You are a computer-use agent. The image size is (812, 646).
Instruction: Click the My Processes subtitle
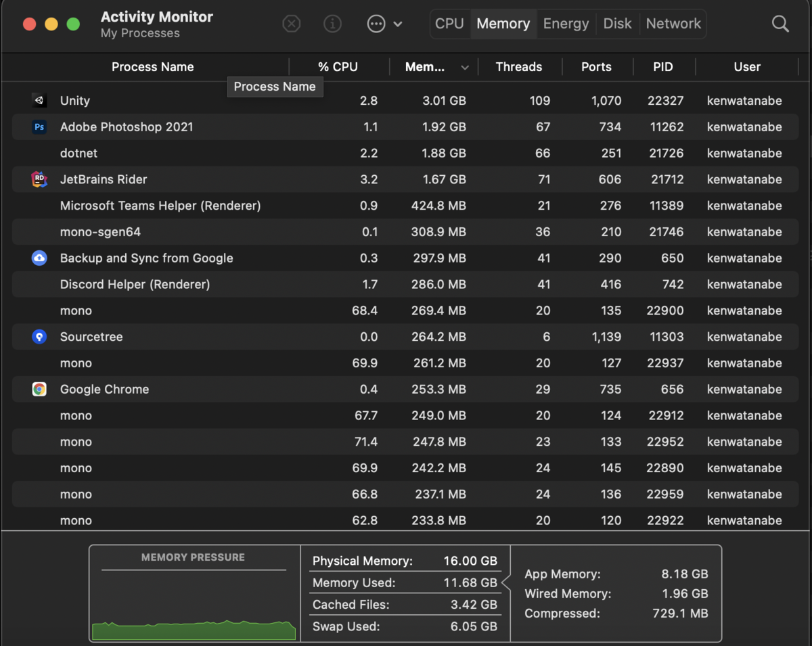coord(140,34)
